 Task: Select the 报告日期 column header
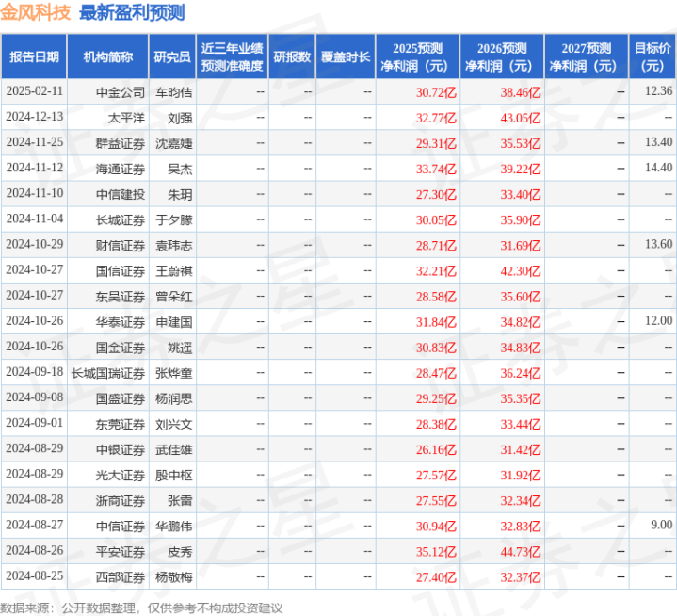point(34,57)
